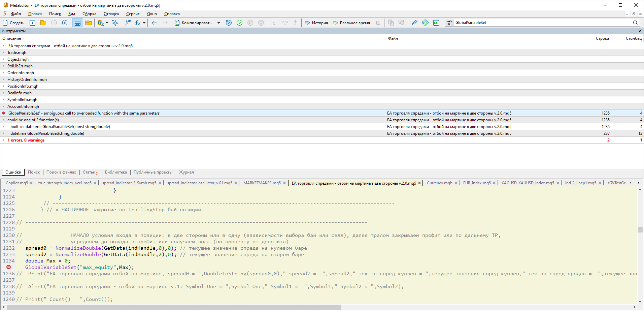Open the styler blue brush icon

tap(414, 23)
